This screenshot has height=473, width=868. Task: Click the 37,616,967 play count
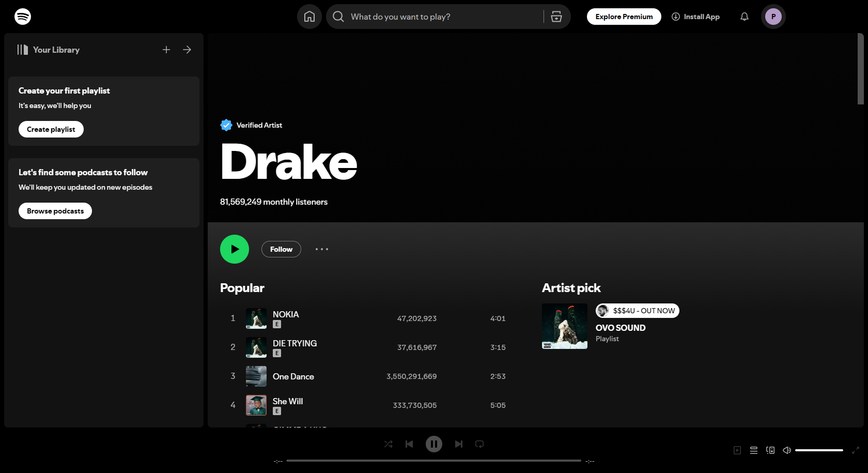pyautogui.click(x=417, y=347)
